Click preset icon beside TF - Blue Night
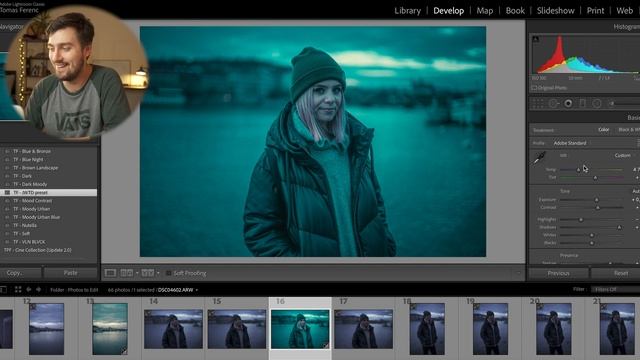 tap(7, 160)
